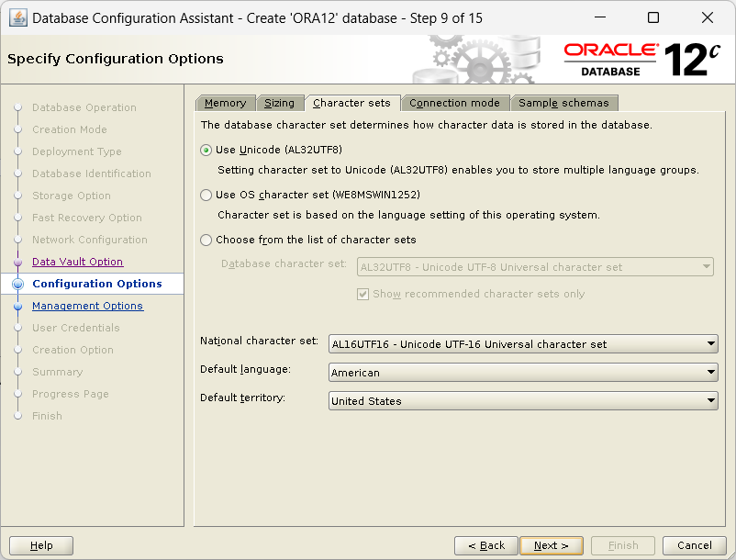Click the Database Identification step

(x=92, y=174)
